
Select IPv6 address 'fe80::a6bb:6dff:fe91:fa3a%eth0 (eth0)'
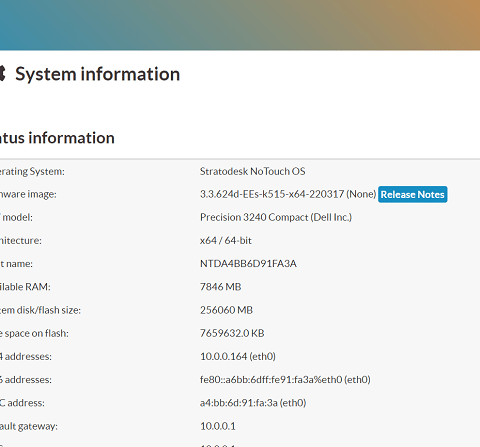(285, 380)
